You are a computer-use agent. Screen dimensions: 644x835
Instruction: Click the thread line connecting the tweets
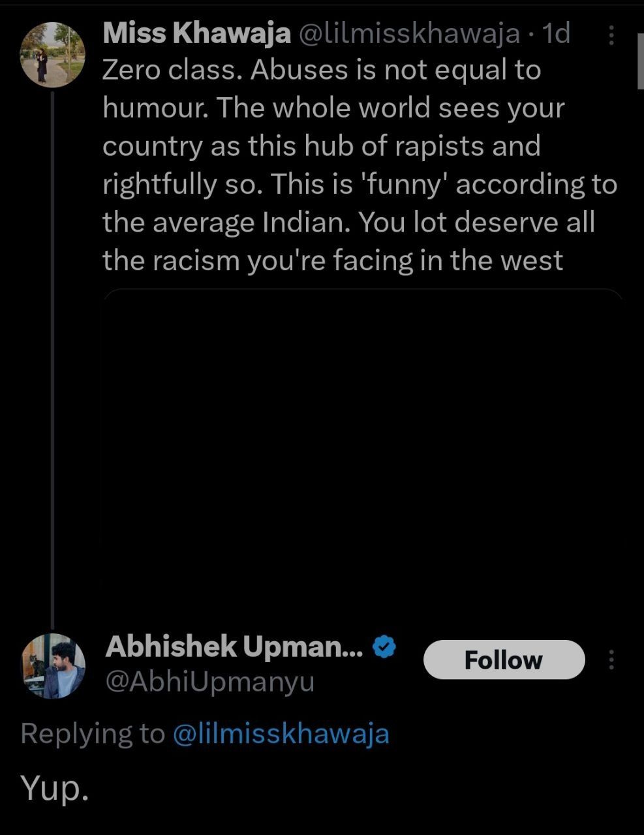coord(52,359)
